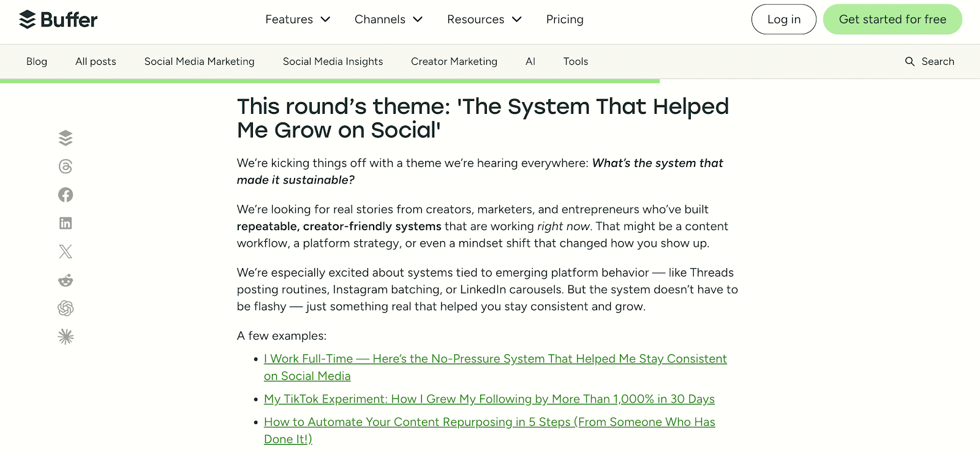The image size is (980, 451).
Task: Open the TikTok Experiment article link
Action: [x=489, y=399]
